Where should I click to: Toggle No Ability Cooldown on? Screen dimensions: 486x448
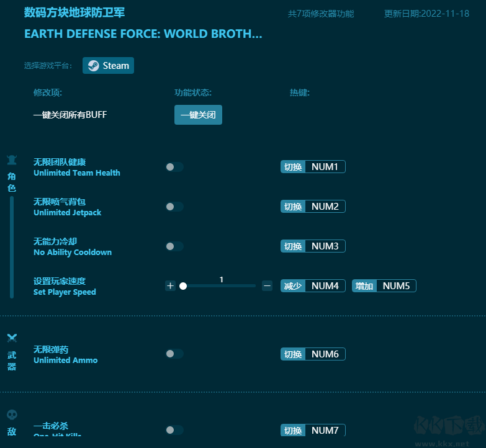coord(174,246)
